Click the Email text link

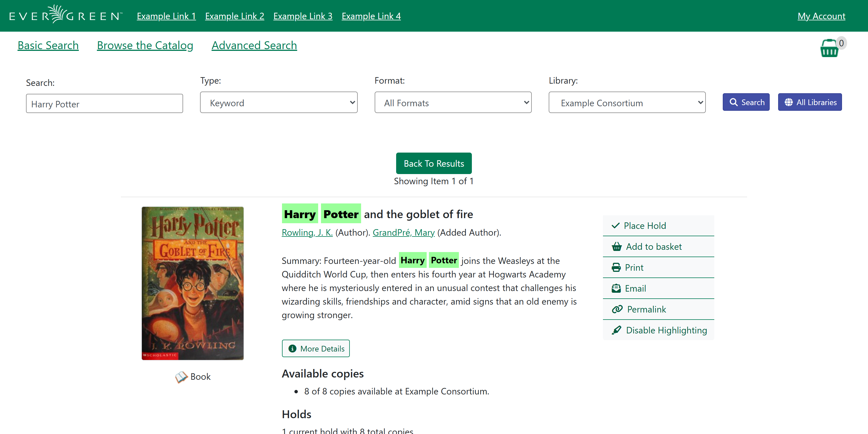(635, 288)
